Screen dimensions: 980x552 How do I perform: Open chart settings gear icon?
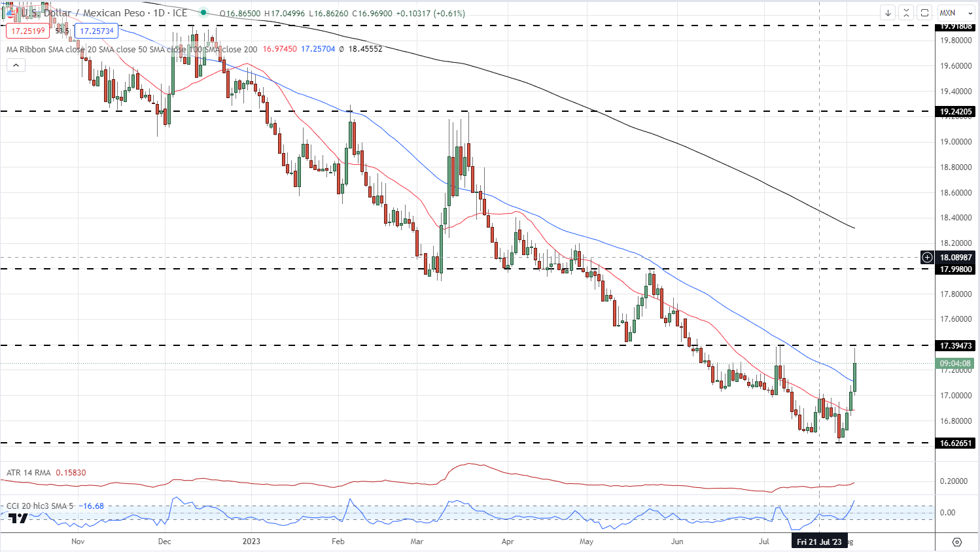(957, 542)
